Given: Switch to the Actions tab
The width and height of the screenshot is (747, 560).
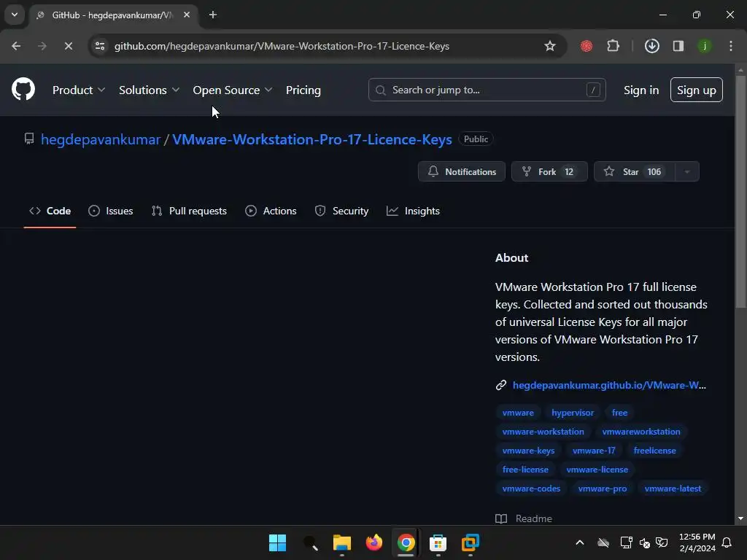Looking at the screenshot, I should [x=271, y=211].
